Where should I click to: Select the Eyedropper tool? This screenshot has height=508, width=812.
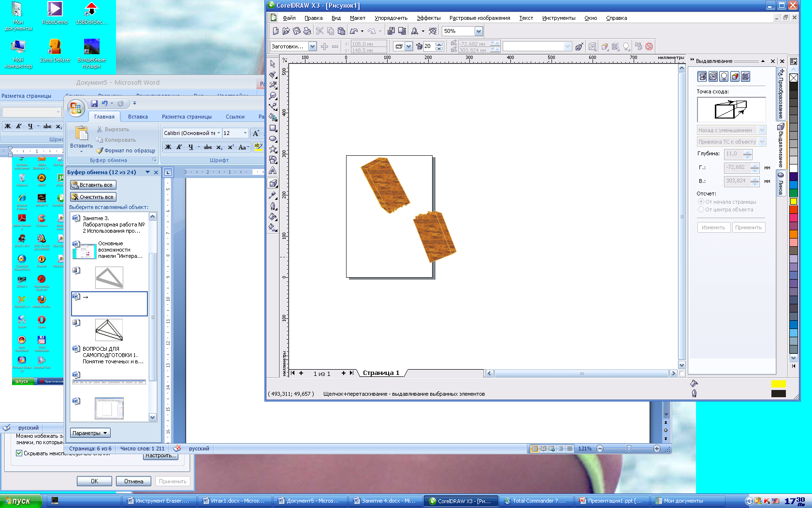coord(273,195)
